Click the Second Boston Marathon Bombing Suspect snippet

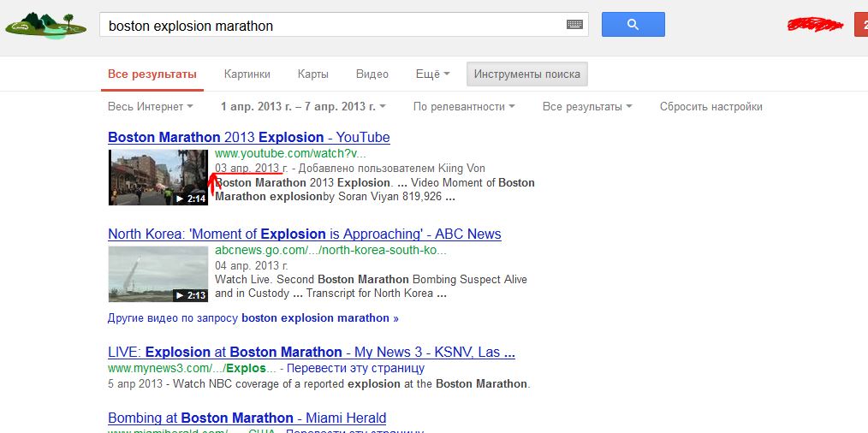click(x=401, y=280)
